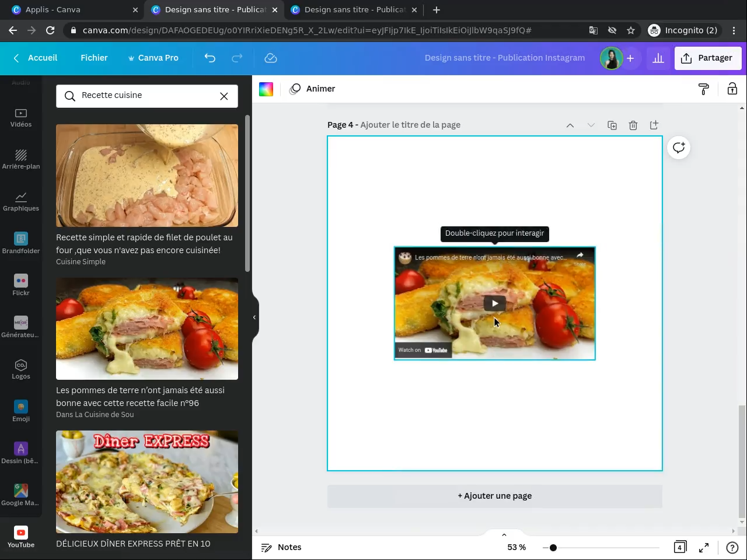747x560 pixels.
Task: Duplicate page 4 using the copy icon
Action: coord(612,125)
